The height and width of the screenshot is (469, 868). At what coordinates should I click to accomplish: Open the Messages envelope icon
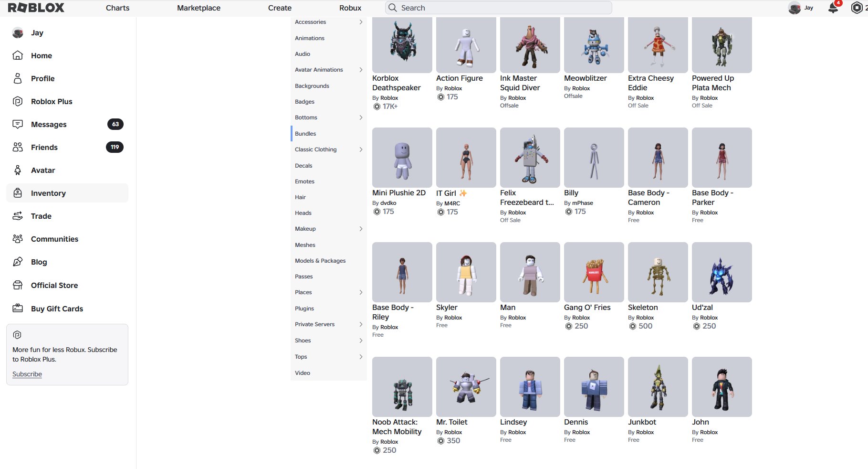click(x=18, y=124)
